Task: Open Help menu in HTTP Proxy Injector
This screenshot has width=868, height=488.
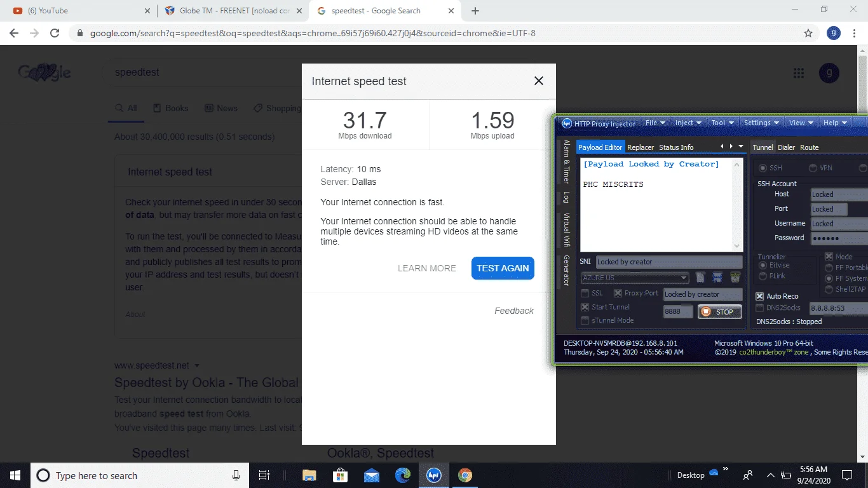Action: click(835, 123)
